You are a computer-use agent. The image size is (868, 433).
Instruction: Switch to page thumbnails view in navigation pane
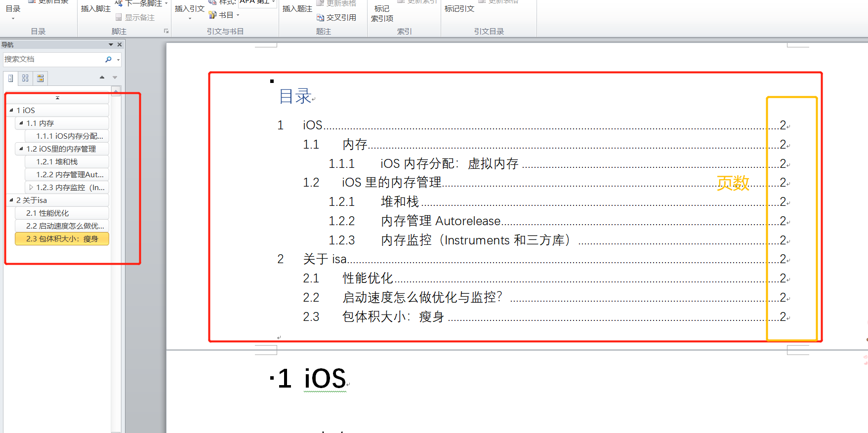point(25,78)
